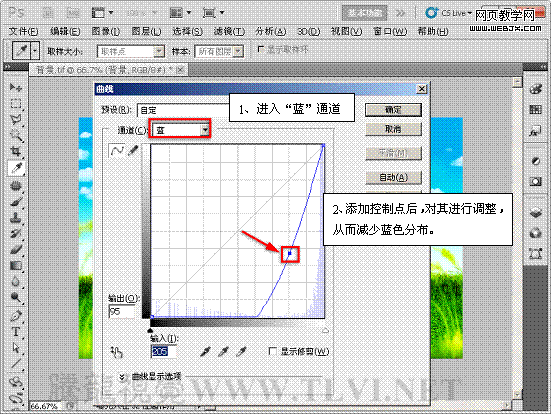Open the 编辑(E) menu
Viewport: 551px width, 414px height.
click(65, 32)
